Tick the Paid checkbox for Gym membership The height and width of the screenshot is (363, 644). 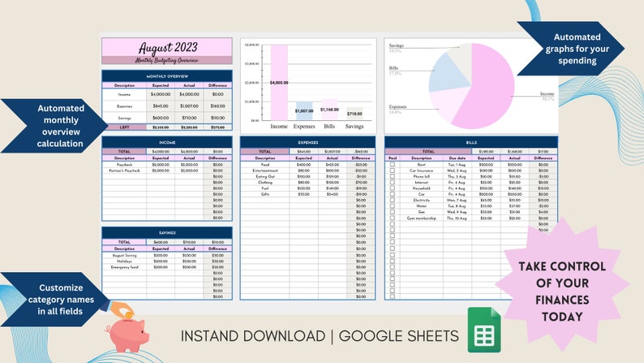tap(393, 218)
